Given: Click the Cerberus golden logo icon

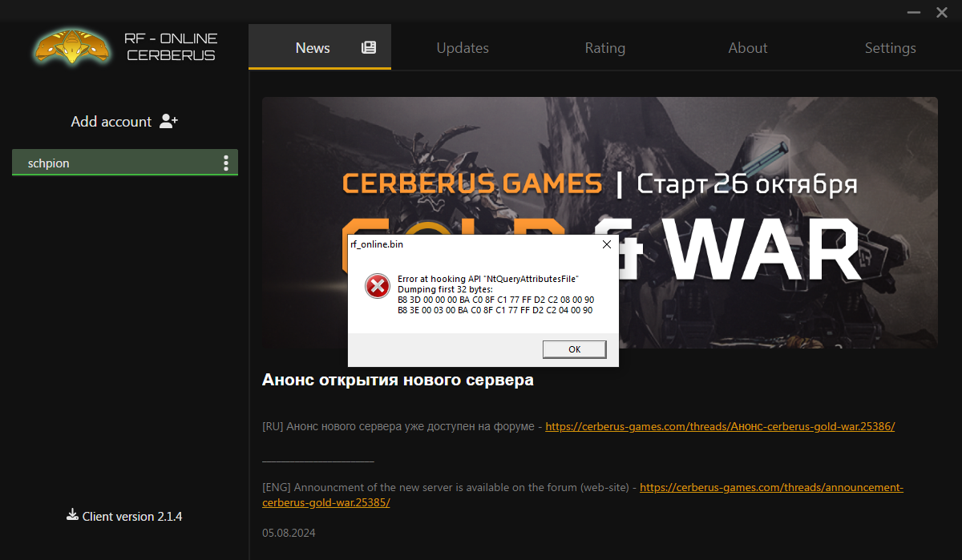Looking at the screenshot, I should pos(71,46).
